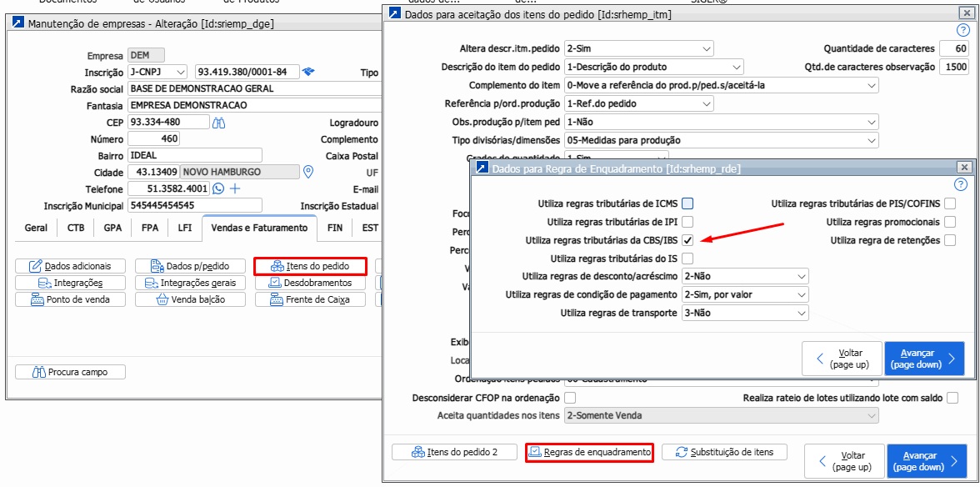Viewport: 980px width, 497px height.
Task: Click the CNPJ lookup icon beside inscription number
Action: click(x=307, y=72)
